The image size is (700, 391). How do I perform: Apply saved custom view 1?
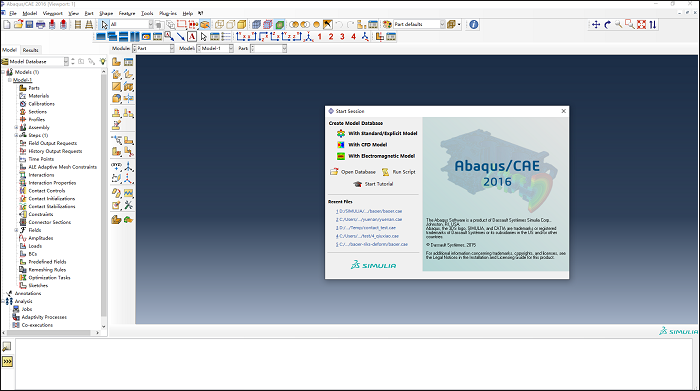click(x=320, y=37)
